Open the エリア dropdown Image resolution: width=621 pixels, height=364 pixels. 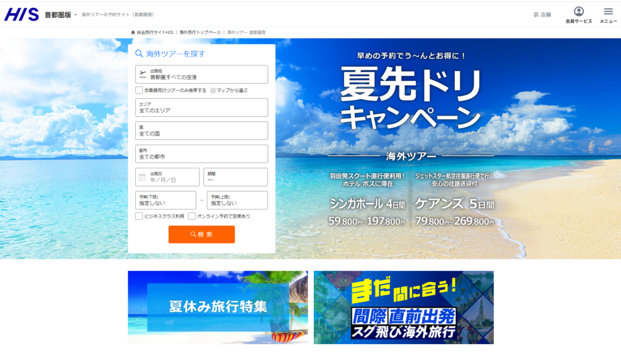201,108
